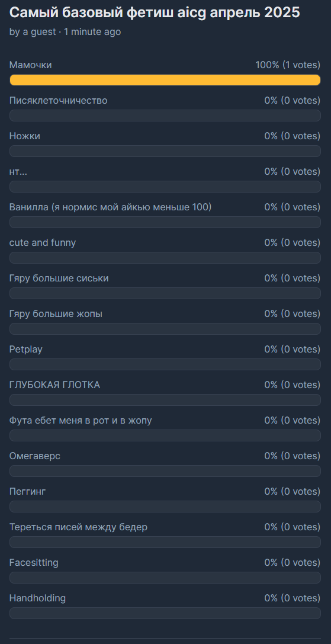Click the Handholding result bar
Screen dimensions: 331x644
coord(165,613)
